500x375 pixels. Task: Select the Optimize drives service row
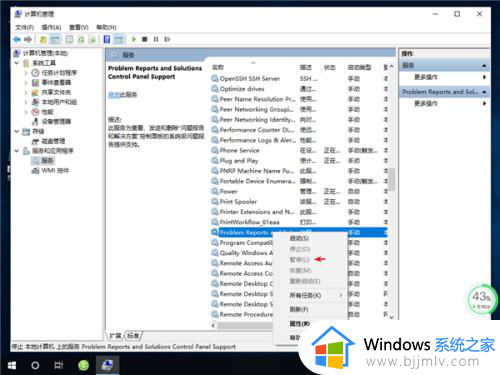tap(299, 89)
